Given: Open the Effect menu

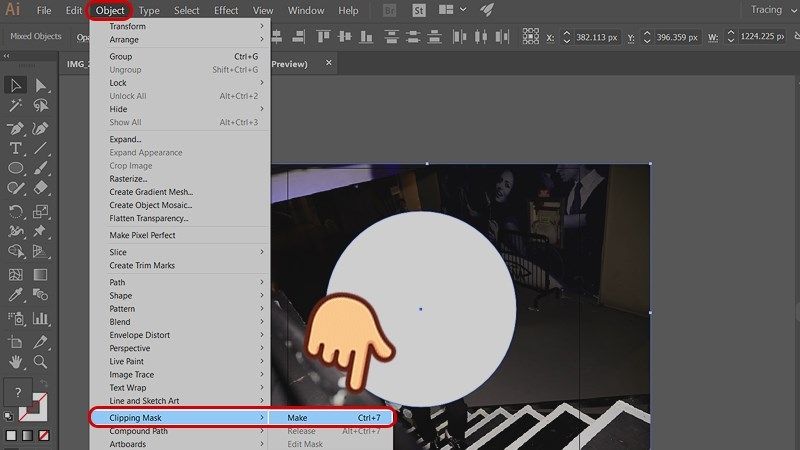Looking at the screenshot, I should point(226,10).
